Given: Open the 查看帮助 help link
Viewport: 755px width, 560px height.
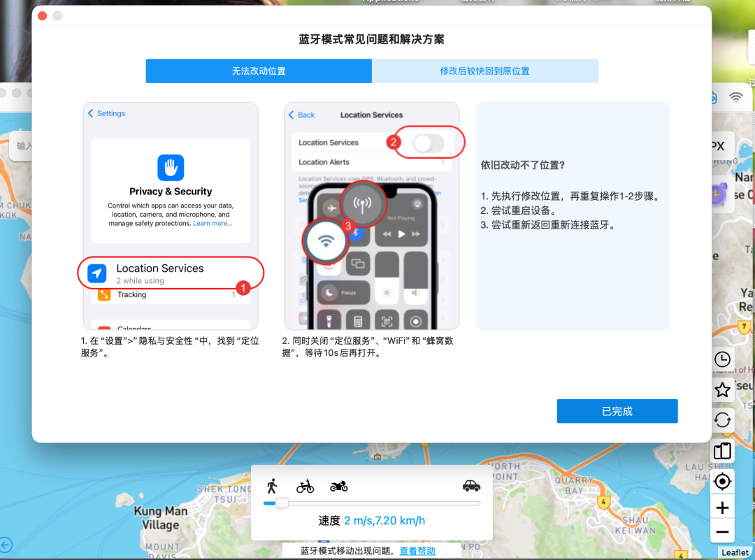Looking at the screenshot, I should [417, 551].
